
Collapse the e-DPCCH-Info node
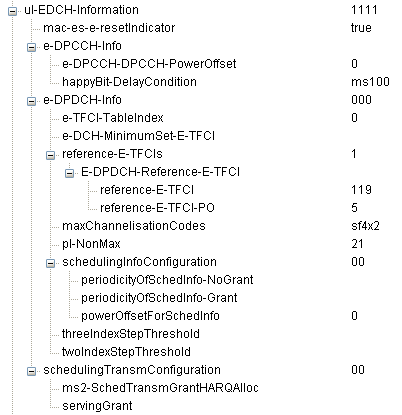click(31, 48)
